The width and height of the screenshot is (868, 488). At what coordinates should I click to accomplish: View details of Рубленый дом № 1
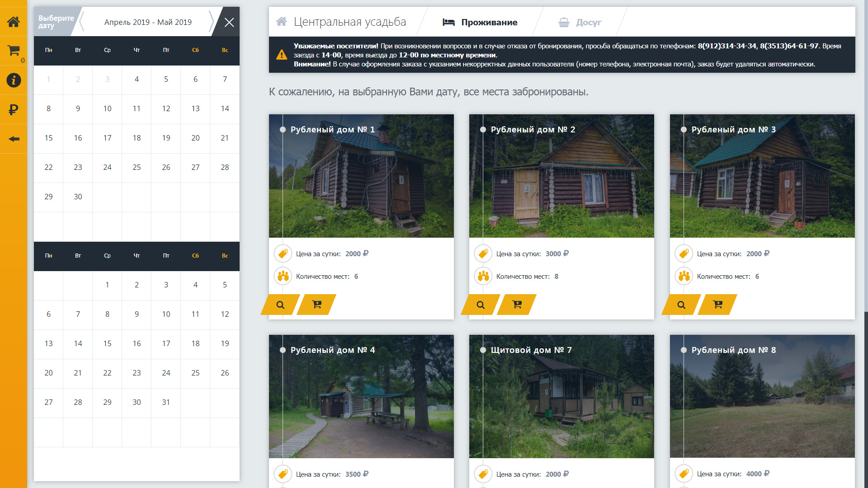click(x=280, y=305)
